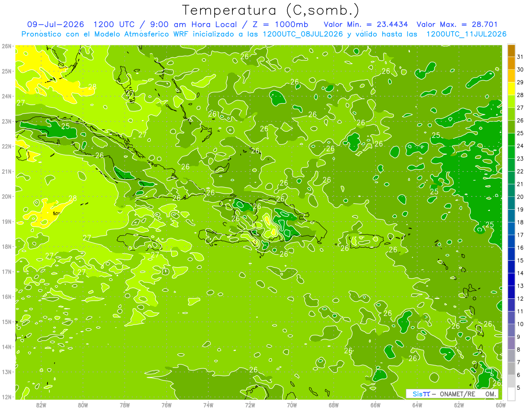Screen dimensions: 532x411
Task: Click the "12N" latitude axis label
Action: tap(7, 397)
